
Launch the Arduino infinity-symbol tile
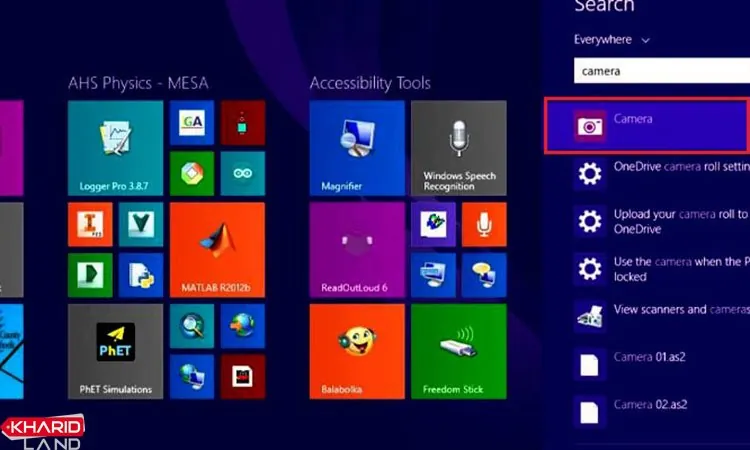point(243,174)
